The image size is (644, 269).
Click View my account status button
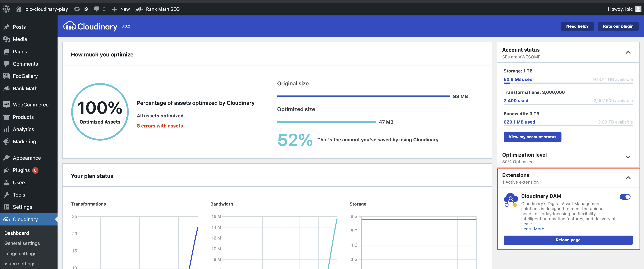tap(532, 137)
